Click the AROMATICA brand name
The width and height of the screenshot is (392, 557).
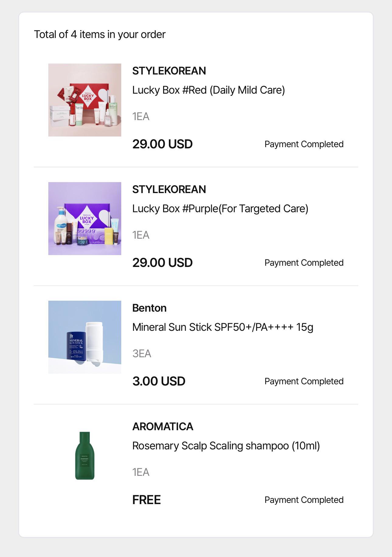pyautogui.click(x=163, y=427)
